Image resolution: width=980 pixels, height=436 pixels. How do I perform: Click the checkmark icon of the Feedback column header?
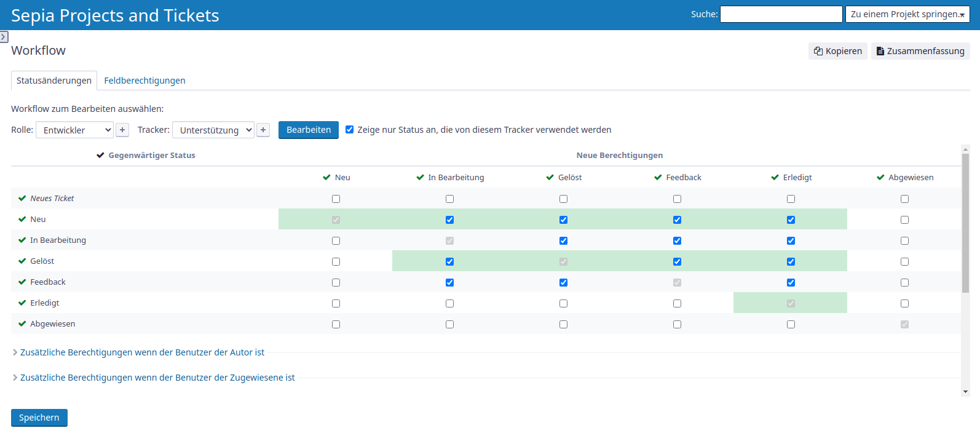point(658,178)
